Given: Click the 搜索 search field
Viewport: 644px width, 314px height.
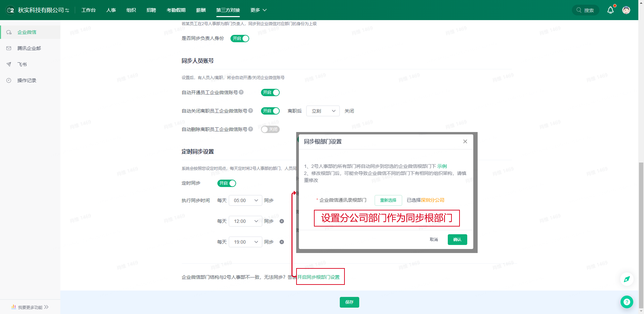Looking at the screenshot, I should click(x=585, y=10).
